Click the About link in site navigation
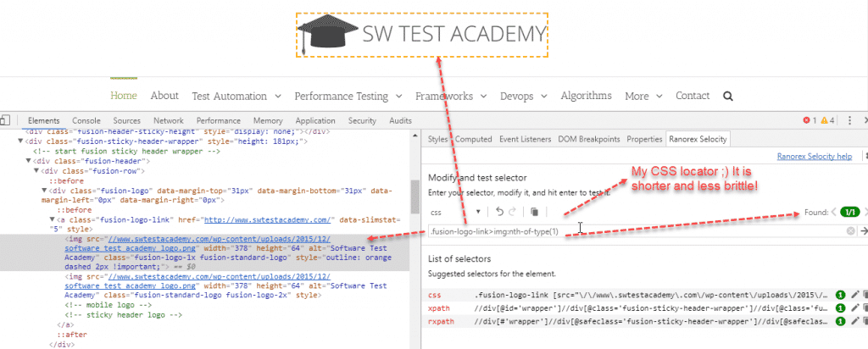 pyautogui.click(x=164, y=97)
